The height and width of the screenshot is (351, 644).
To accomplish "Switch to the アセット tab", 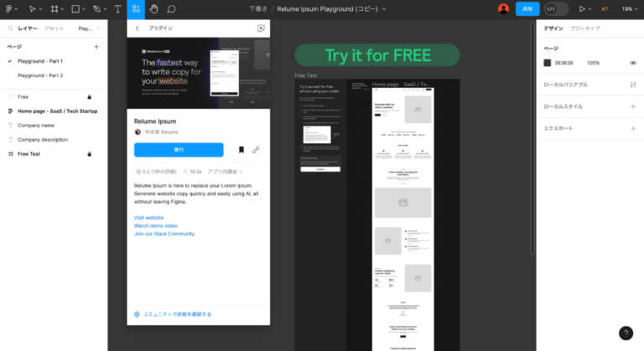I will tap(54, 28).
